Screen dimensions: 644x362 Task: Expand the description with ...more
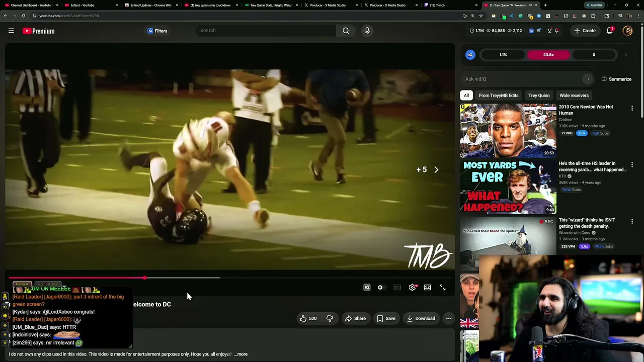tap(241, 354)
